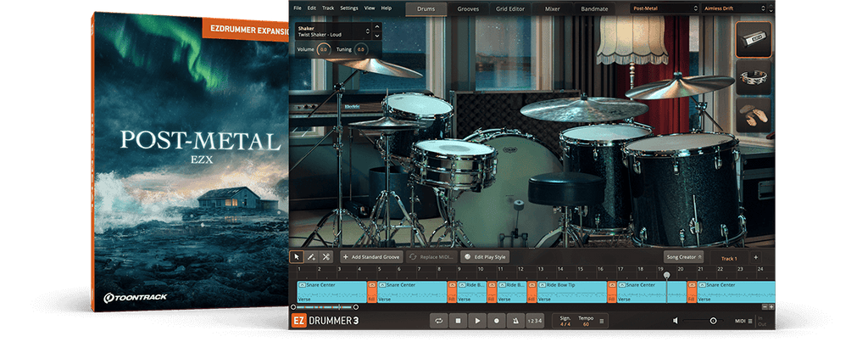Open the Post-Metal library dropdown

click(665, 8)
